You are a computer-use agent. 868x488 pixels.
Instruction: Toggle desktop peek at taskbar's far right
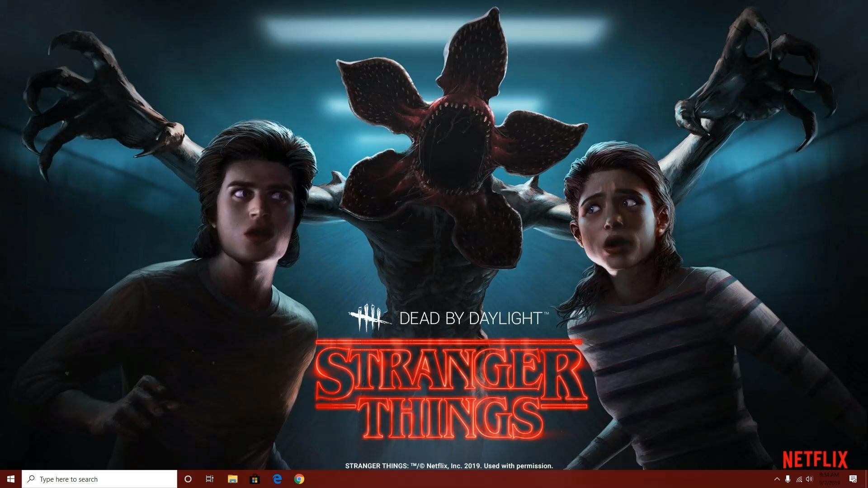[x=866, y=479]
